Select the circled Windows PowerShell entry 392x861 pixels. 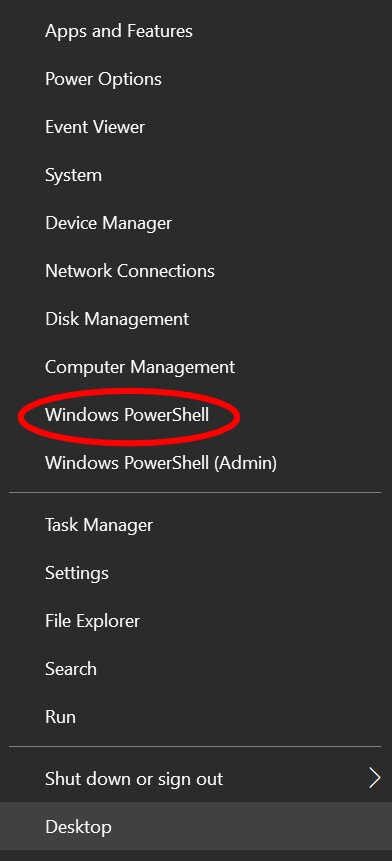coord(196,415)
